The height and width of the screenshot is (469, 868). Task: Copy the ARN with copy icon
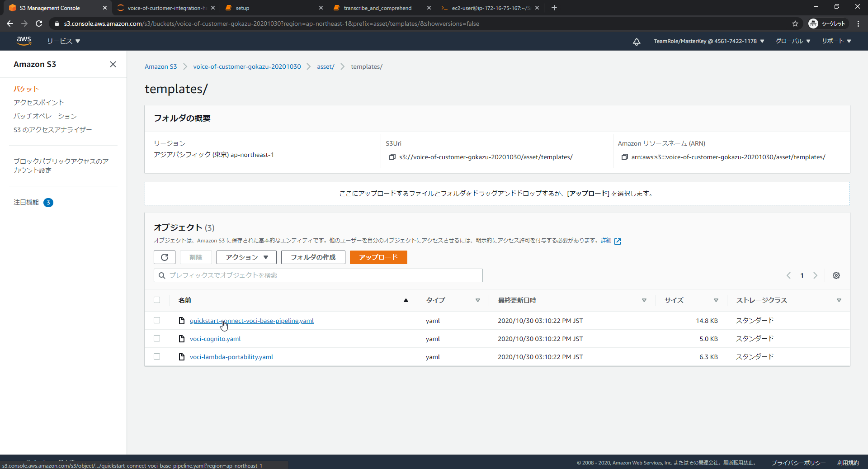[624, 157]
